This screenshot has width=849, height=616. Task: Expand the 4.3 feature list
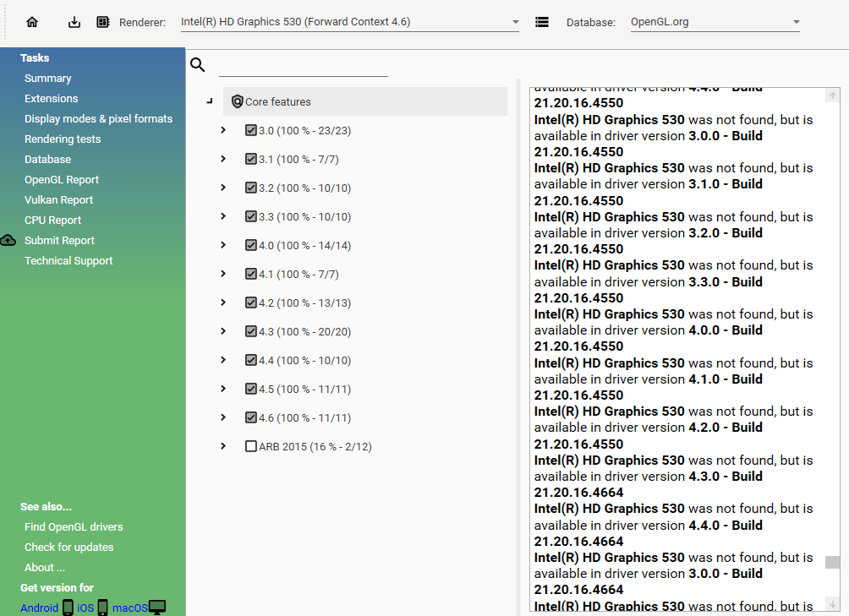pyautogui.click(x=223, y=330)
